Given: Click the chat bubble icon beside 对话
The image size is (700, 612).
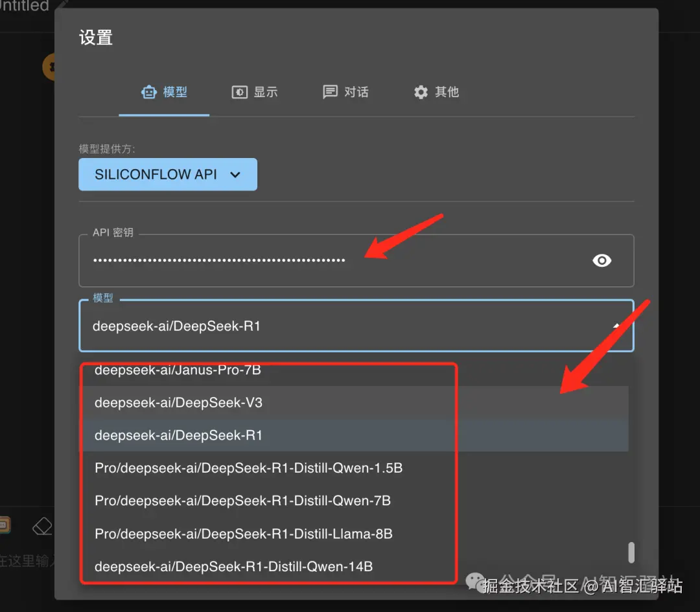Looking at the screenshot, I should (x=331, y=93).
